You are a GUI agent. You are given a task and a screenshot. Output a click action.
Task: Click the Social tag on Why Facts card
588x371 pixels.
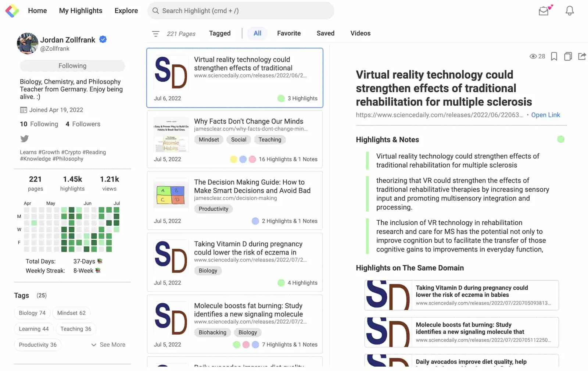(x=239, y=140)
